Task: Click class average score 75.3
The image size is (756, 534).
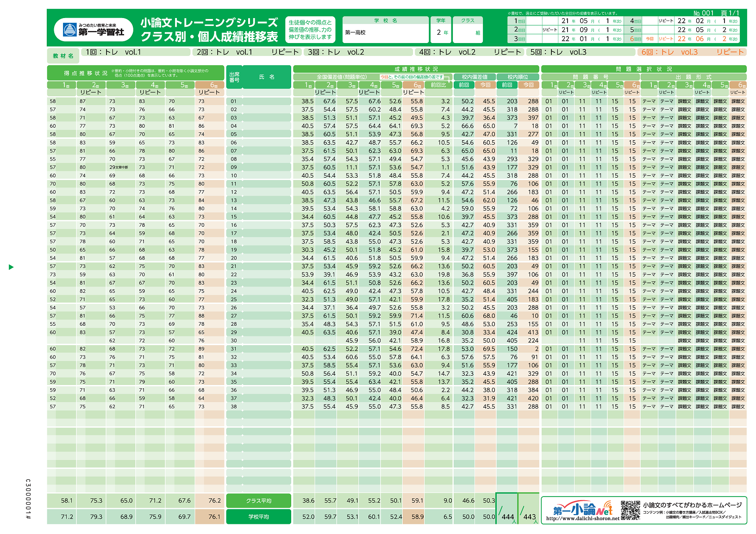Action: tap(96, 501)
